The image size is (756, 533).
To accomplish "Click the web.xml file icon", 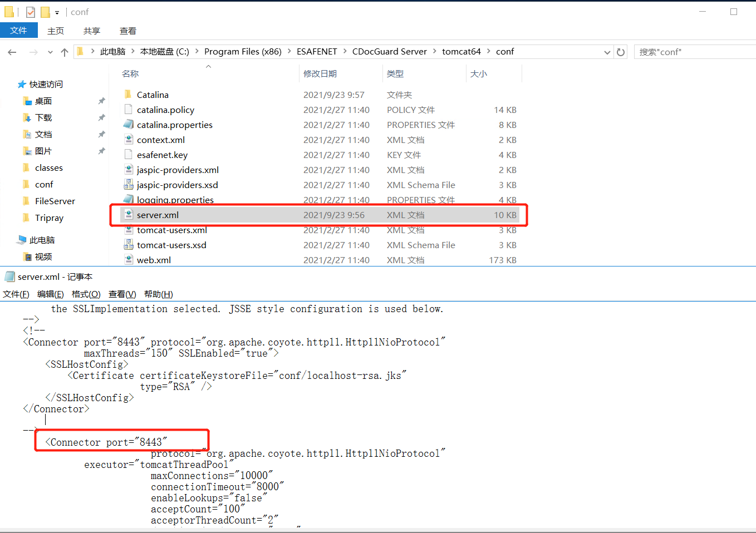I will (x=129, y=260).
